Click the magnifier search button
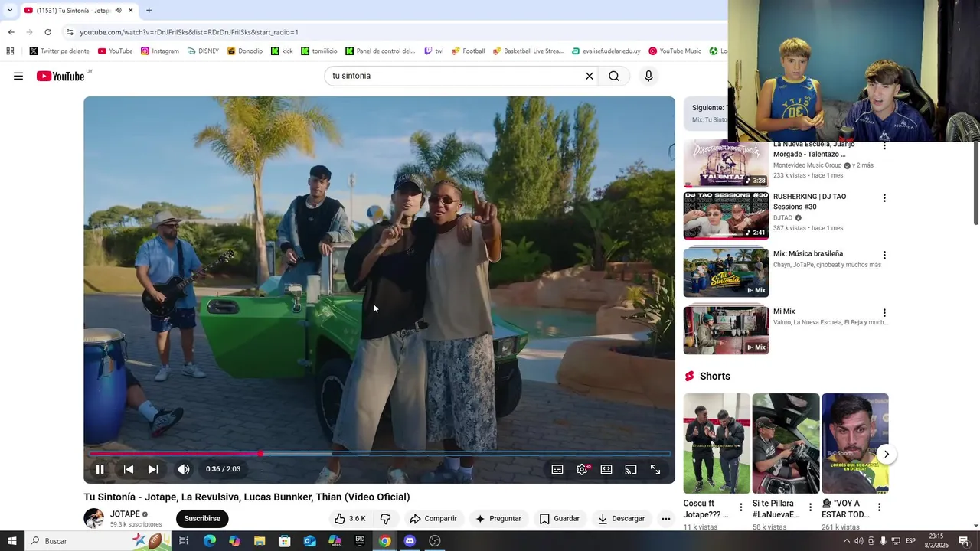This screenshot has height=551, width=980. [614, 76]
